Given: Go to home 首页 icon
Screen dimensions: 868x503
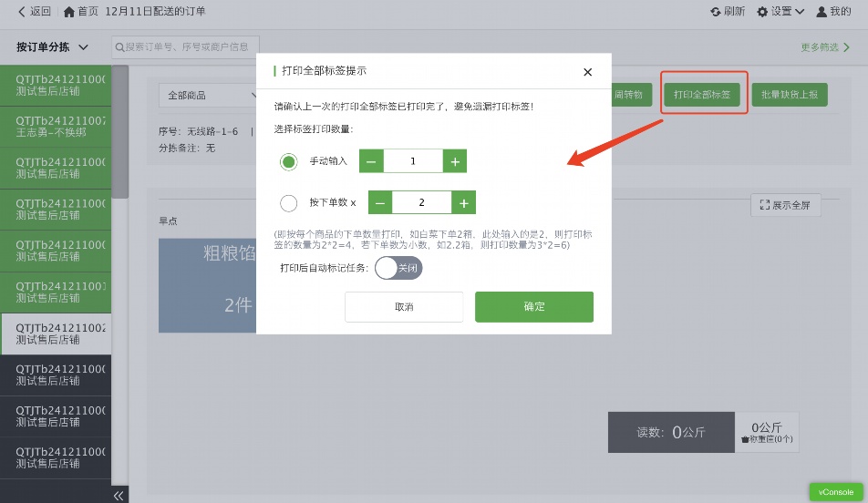Looking at the screenshot, I should (71, 12).
